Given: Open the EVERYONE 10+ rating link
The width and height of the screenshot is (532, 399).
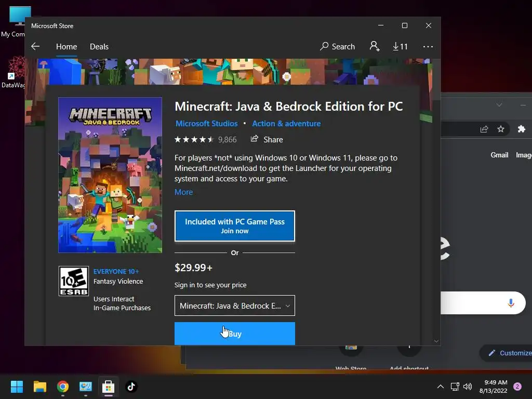Looking at the screenshot, I should tap(116, 271).
